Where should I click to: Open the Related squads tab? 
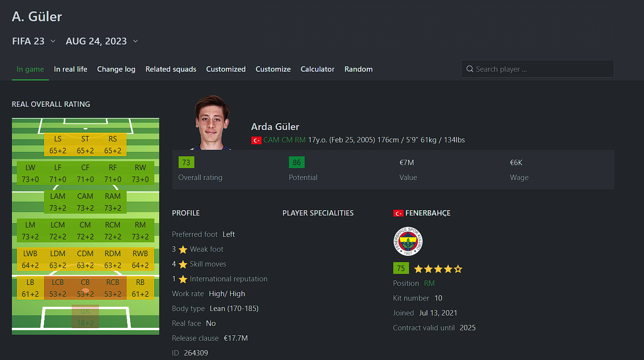(x=171, y=69)
